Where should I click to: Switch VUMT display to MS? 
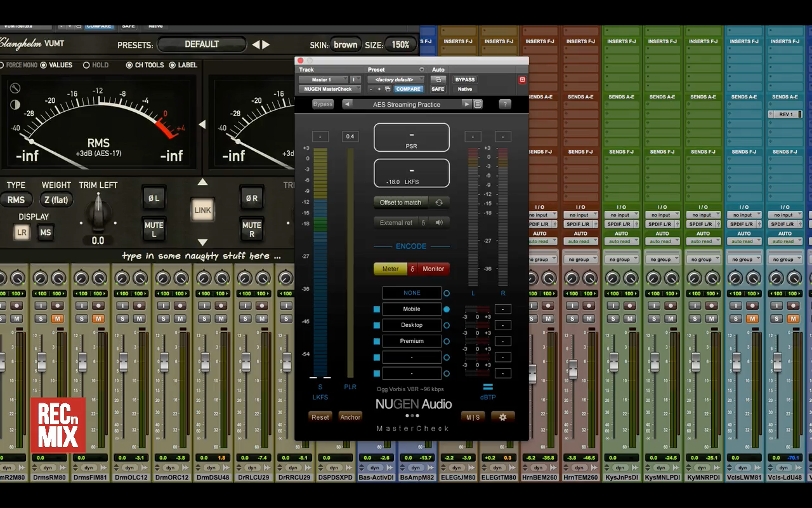[x=46, y=232]
